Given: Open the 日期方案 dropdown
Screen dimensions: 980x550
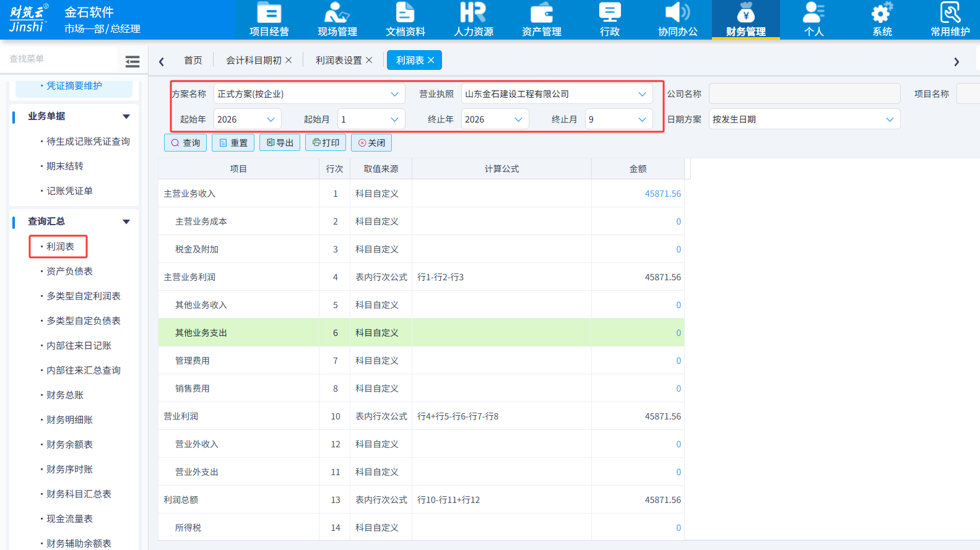Looking at the screenshot, I should pyautogui.click(x=804, y=119).
